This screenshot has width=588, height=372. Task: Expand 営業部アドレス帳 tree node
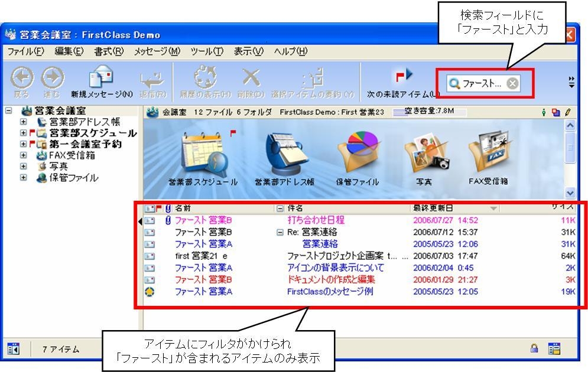[23, 122]
